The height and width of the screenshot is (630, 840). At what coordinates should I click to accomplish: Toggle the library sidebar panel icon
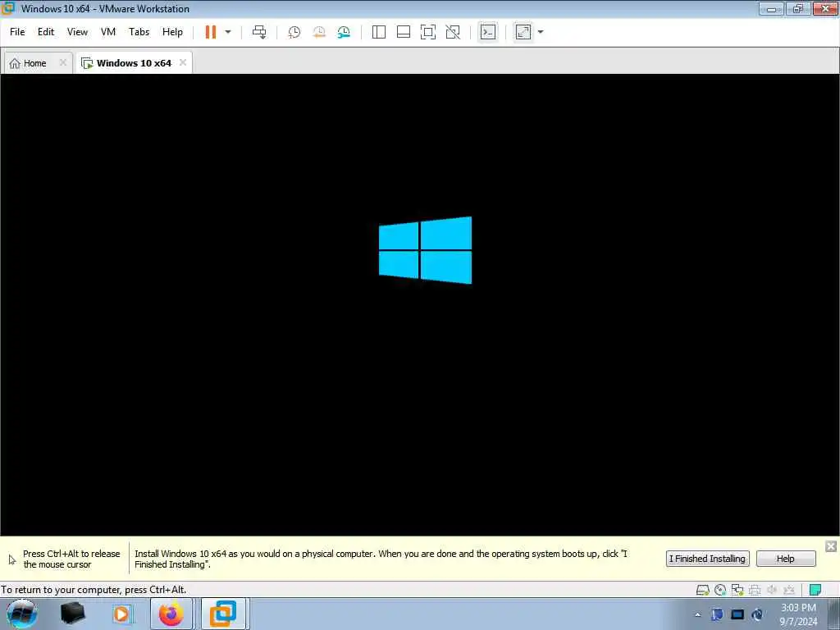coord(379,32)
